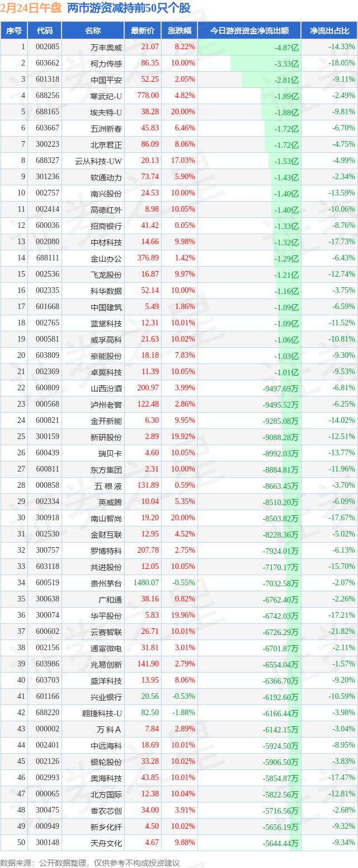Image resolution: width=358 pixels, height=868 pixels.
Task: Click outflow value -6366.70万 for 盛洋科技
Action: click(281, 681)
